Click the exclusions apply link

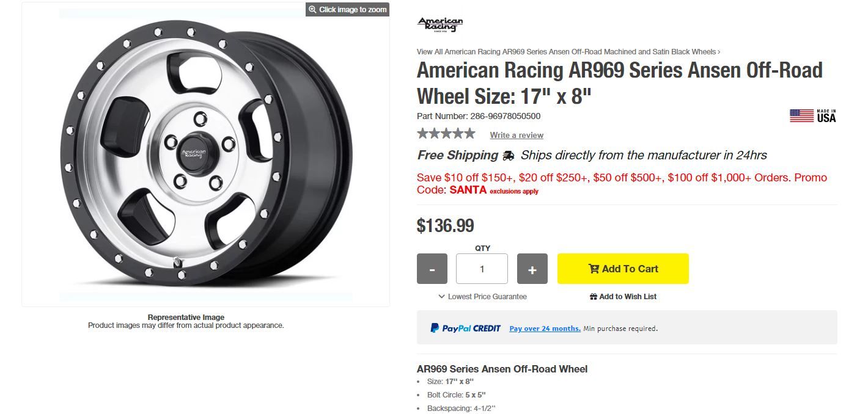click(514, 192)
